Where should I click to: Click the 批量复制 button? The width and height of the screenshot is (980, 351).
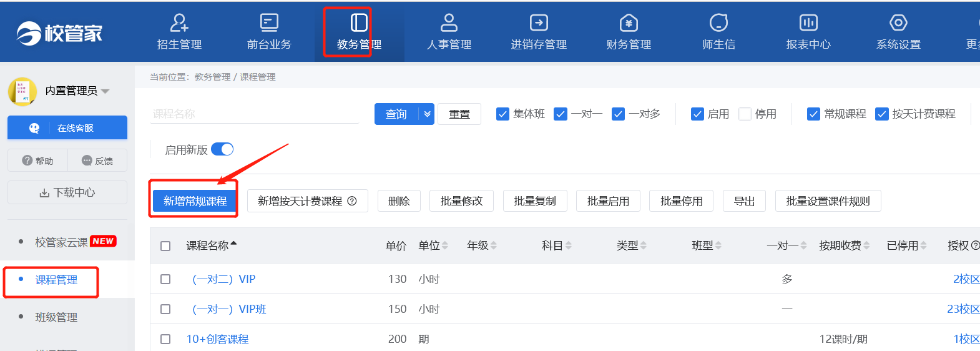[x=535, y=201]
